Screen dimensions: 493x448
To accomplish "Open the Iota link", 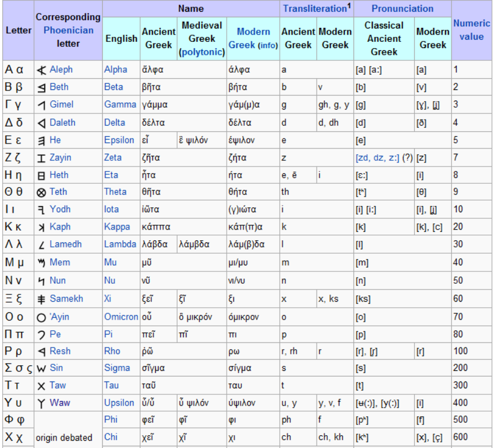I will pyautogui.click(x=112, y=209).
